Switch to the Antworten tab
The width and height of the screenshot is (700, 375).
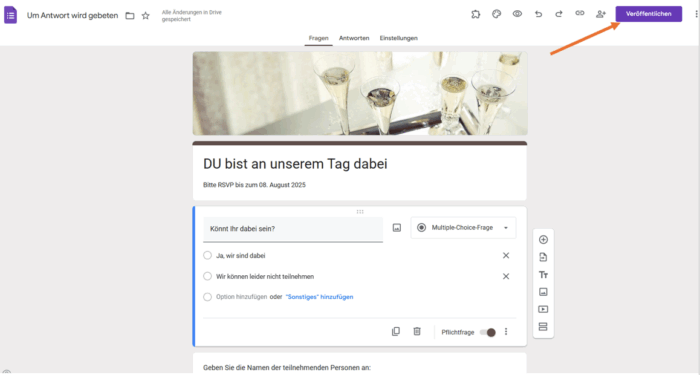(354, 38)
